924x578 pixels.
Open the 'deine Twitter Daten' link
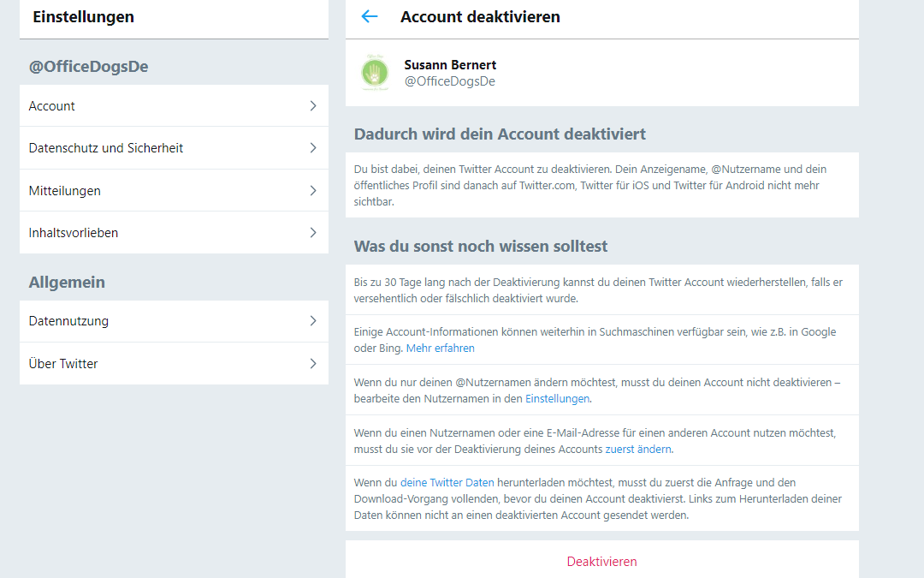point(447,482)
